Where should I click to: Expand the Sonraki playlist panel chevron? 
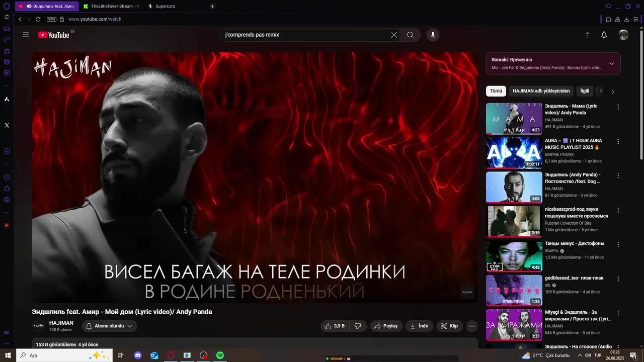(x=612, y=64)
